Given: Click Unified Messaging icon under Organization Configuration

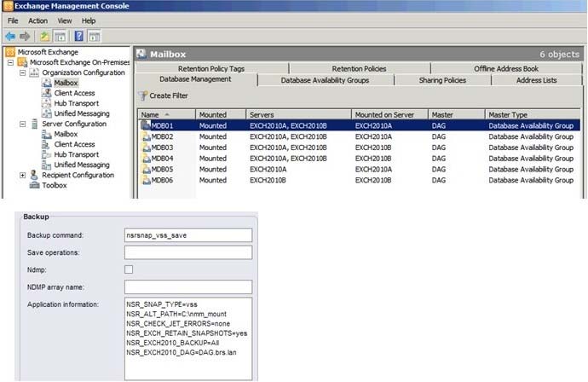Looking at the screenshot, I should click(x=47, y=113).
